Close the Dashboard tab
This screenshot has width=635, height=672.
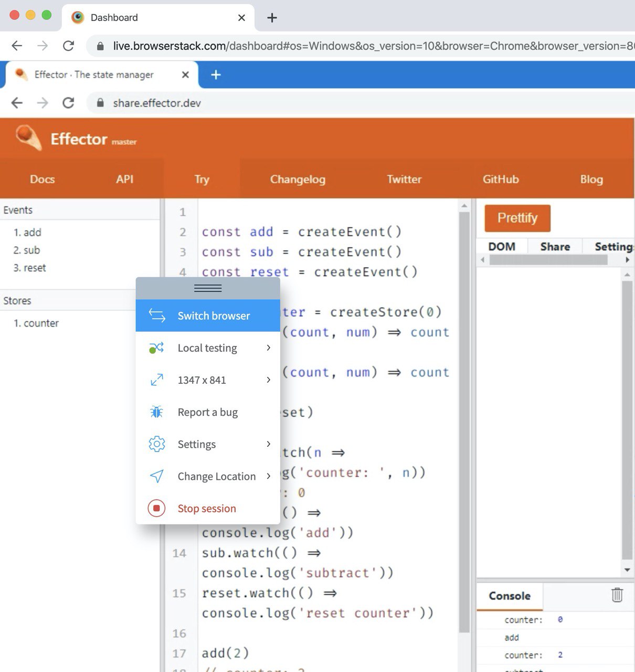(241, 18)
